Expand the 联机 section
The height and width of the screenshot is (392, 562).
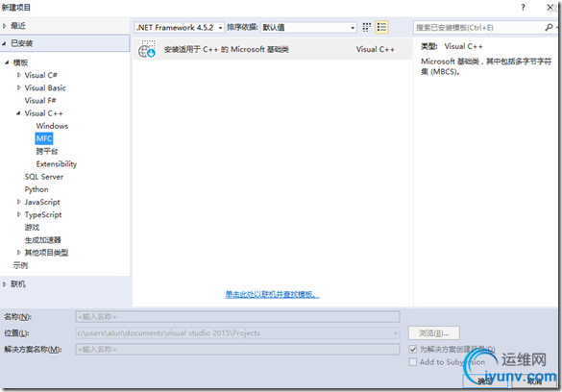5,284
